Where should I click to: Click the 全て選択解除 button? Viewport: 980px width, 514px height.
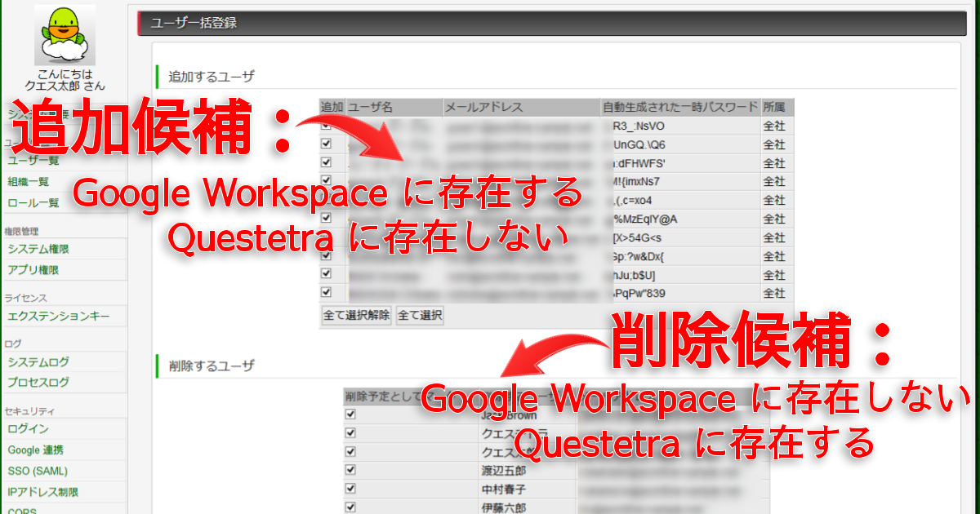pos(356,316)
